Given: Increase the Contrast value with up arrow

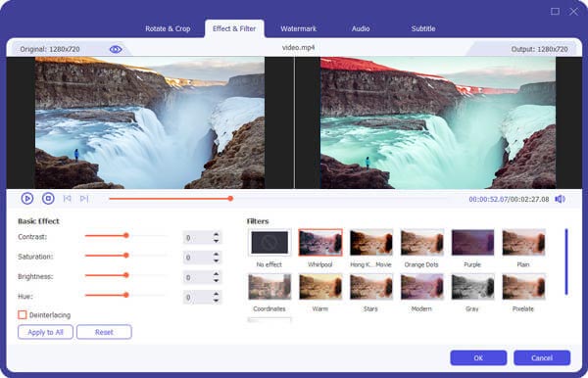Looking at the screenshot, I should coord(216,234).
